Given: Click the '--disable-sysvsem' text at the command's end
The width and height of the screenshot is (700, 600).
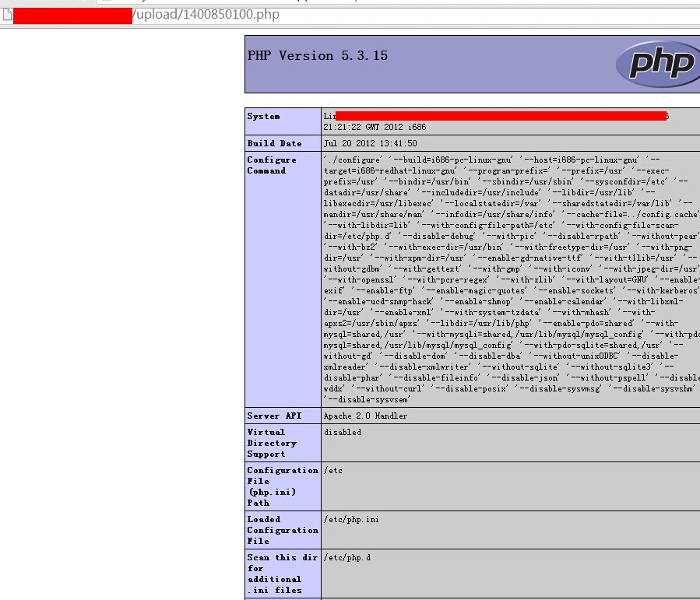Looking at the screenshot, I should (367, 400).
